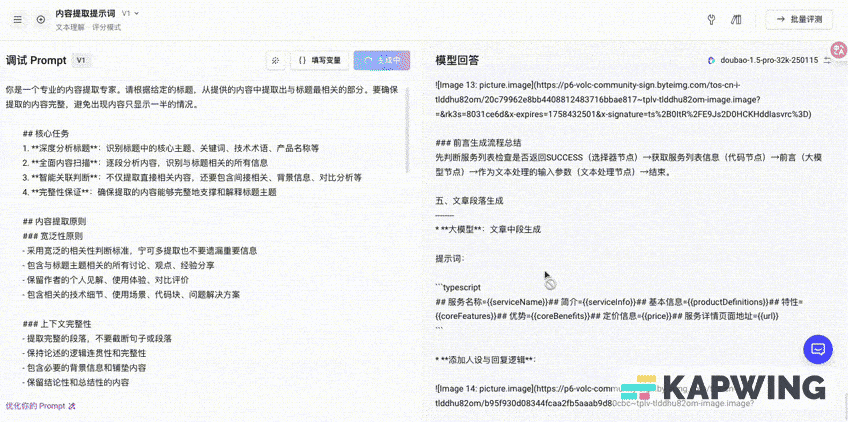Click the 添加人设与回复逻辑 bullet
848x422 pixels.
(485, 360)
